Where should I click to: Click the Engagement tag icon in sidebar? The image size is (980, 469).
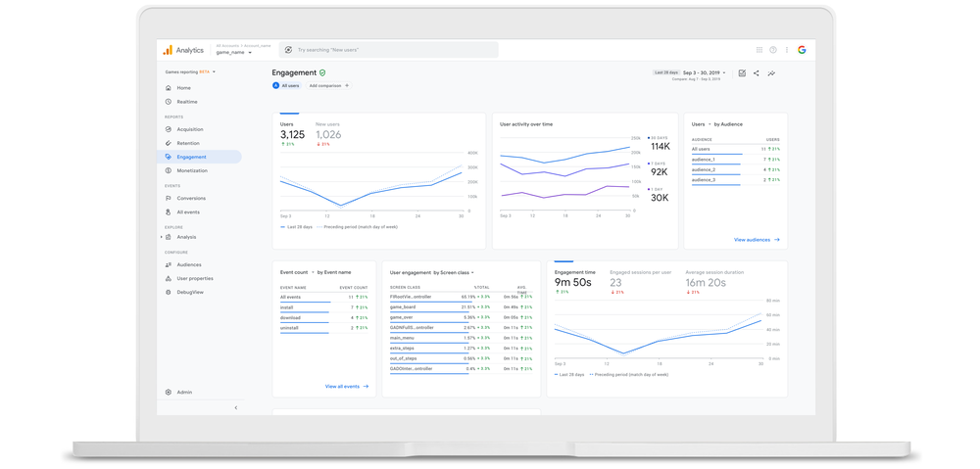tap(169, 157)
